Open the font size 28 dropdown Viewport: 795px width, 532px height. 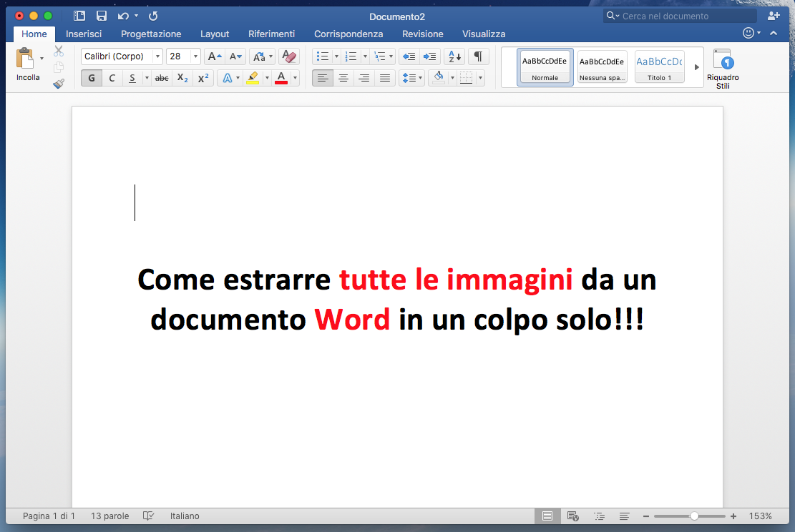[195, 56]
